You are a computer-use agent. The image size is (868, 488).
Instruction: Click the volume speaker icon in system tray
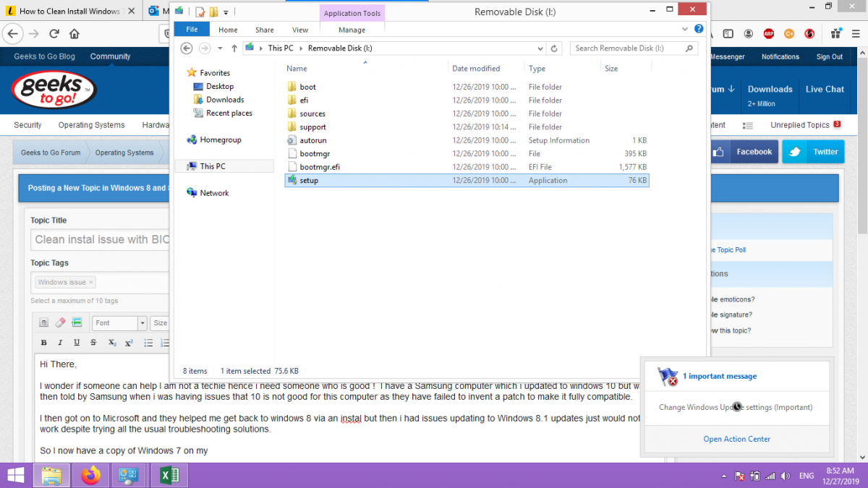(785, 476)
